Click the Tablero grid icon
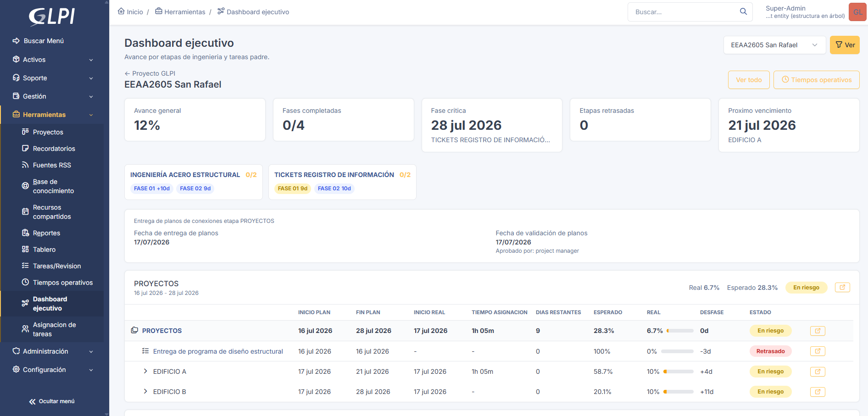The height and width of the screenshot is (416, 868). click(x=25, y=249)
